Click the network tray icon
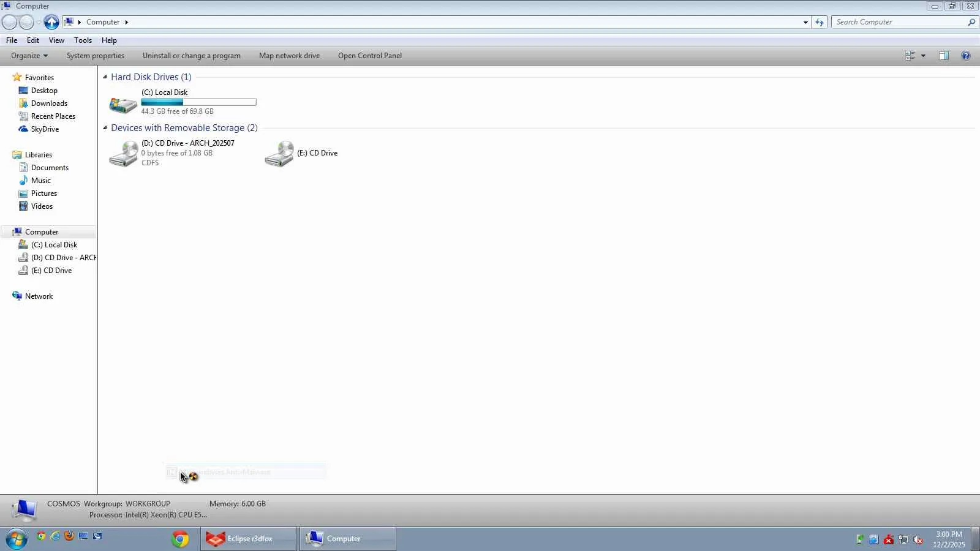Viewport: 980px width, 551px height. pyautogui.click(x=903, y=539)
